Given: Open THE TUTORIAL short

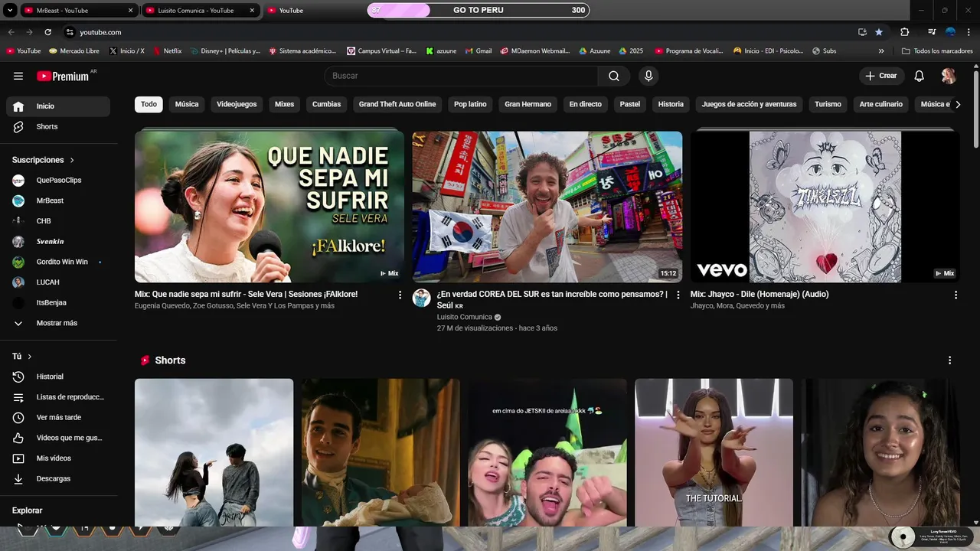Looking at the screenshot, I should [x=714, y=452].
